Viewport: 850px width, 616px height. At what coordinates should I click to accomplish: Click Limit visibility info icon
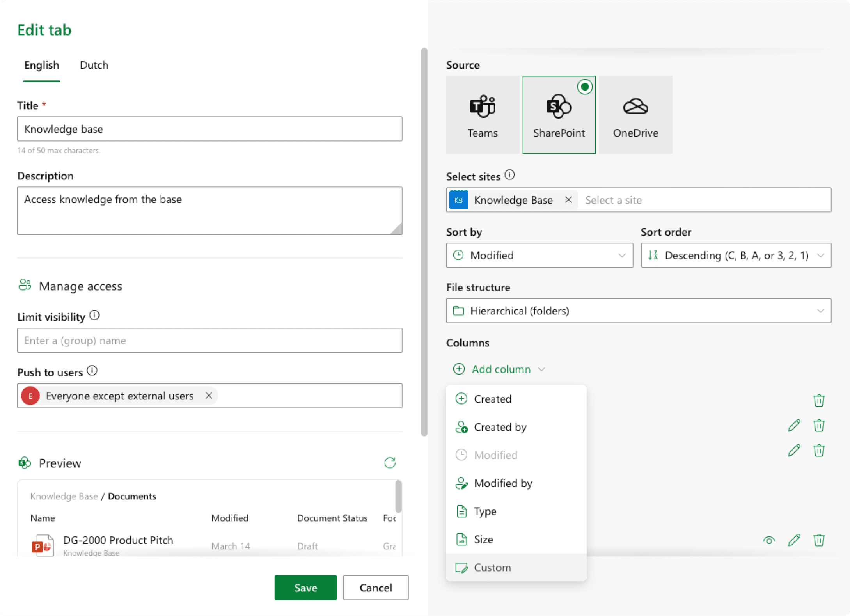94,315
